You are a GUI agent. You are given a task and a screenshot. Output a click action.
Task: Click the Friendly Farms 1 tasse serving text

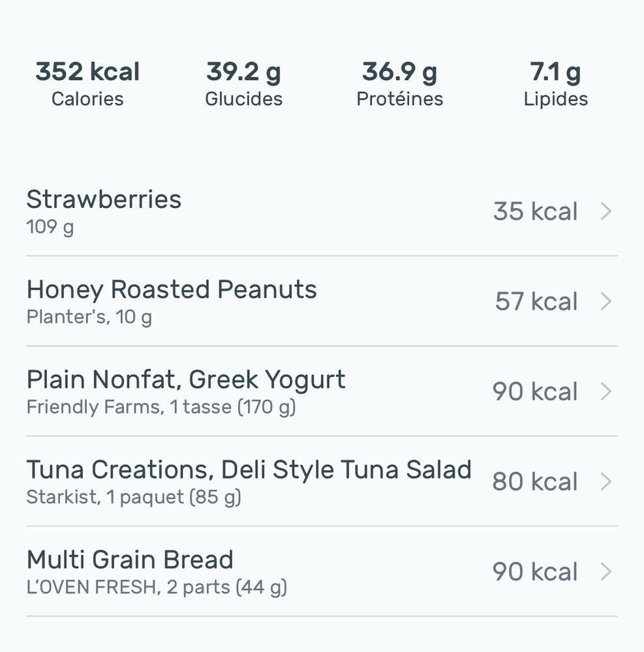pos(161,407)
